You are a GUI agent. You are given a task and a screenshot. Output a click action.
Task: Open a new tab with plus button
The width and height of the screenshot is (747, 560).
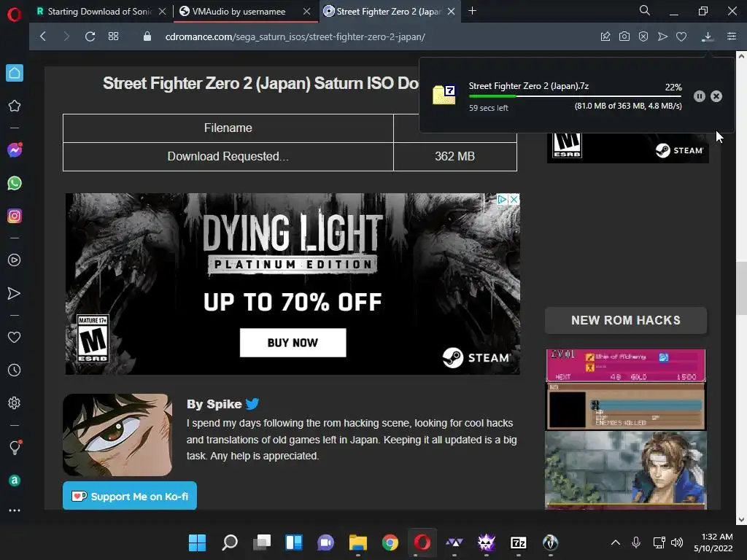(472, 10)
